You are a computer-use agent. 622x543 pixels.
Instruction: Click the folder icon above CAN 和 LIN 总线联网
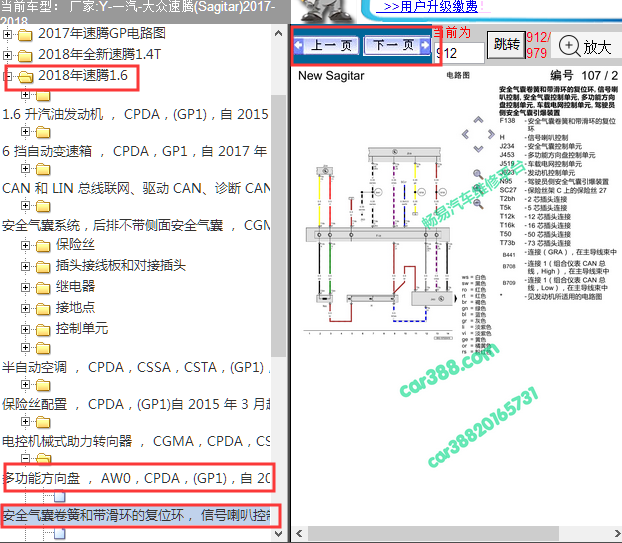[43, 170]
